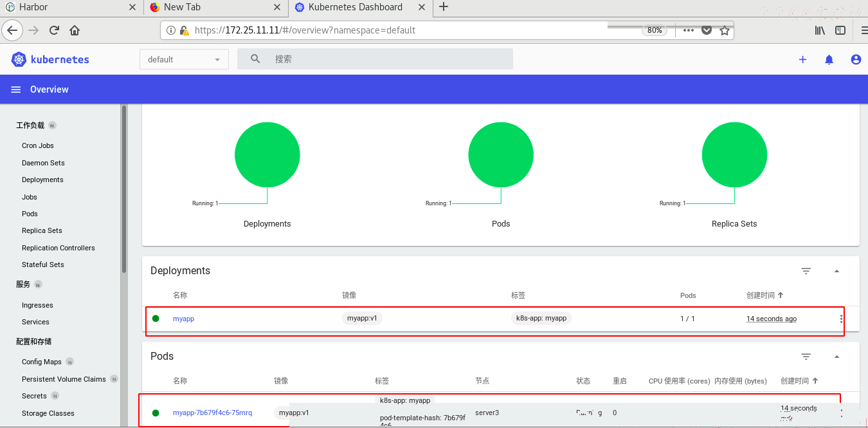Open actions menu for myapp deployment
This screenshot has height=428, width=868.
(841, 319)
